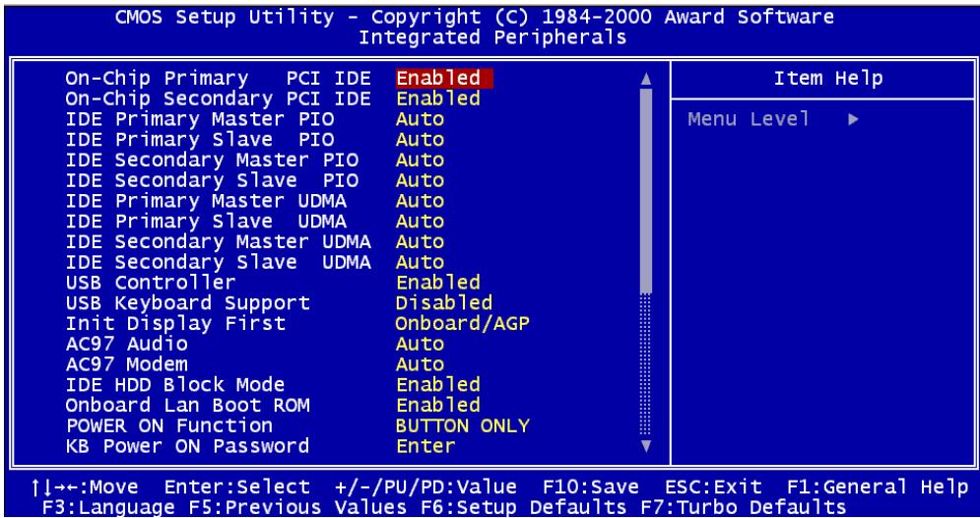Click the F1:General Help hint
Screen dimensions: 980x518
pyautogui.click(x=878, y=486)
